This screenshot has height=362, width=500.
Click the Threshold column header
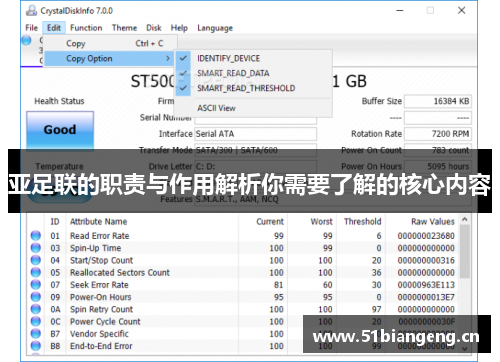[363, 222]
